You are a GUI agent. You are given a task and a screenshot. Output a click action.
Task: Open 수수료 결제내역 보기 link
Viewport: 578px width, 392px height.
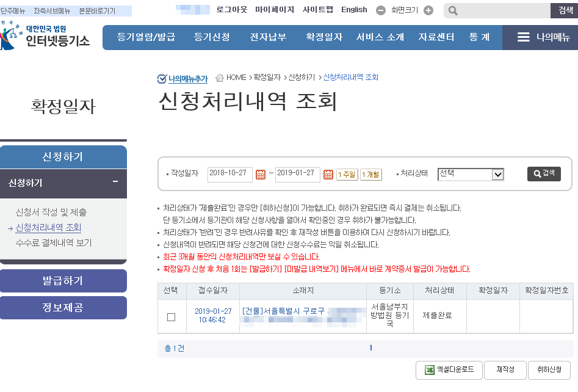tap(54, 242)
